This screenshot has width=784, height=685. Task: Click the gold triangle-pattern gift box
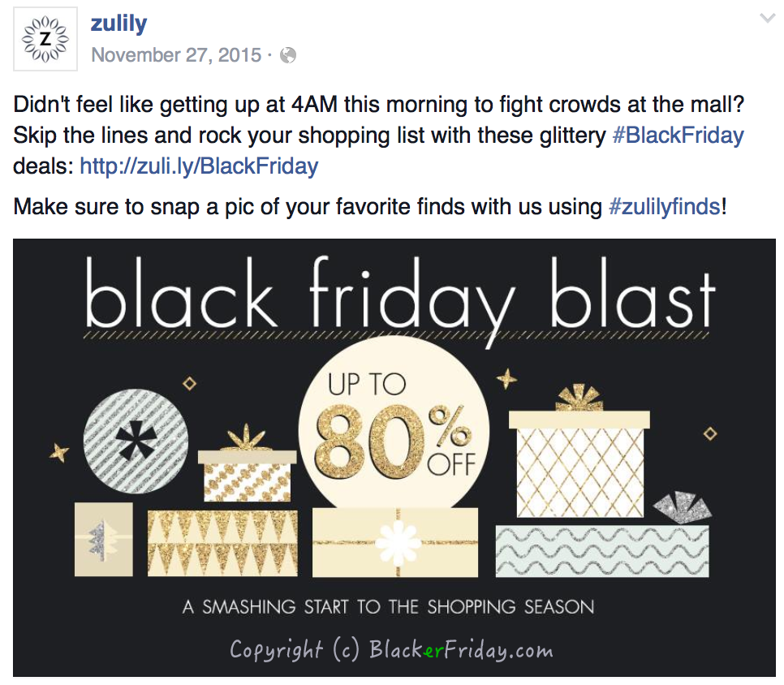pos(222,543)
